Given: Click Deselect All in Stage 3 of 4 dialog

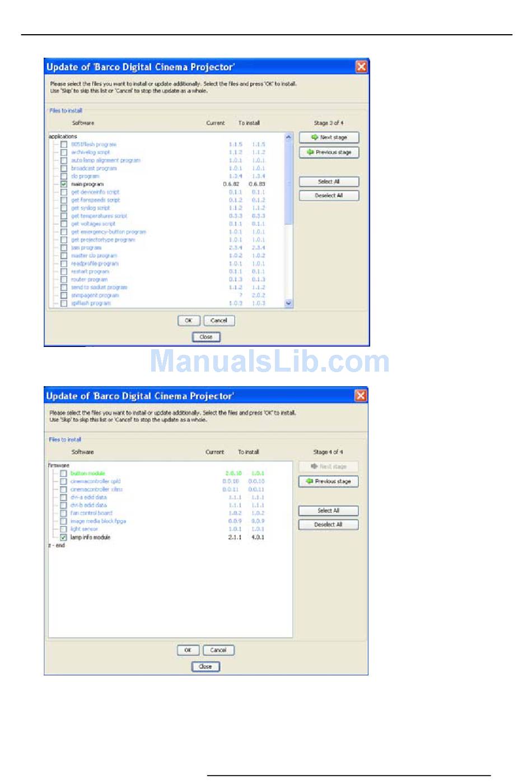Looking at the screenshot, I should pyautogui.click(x=329, y=196).
